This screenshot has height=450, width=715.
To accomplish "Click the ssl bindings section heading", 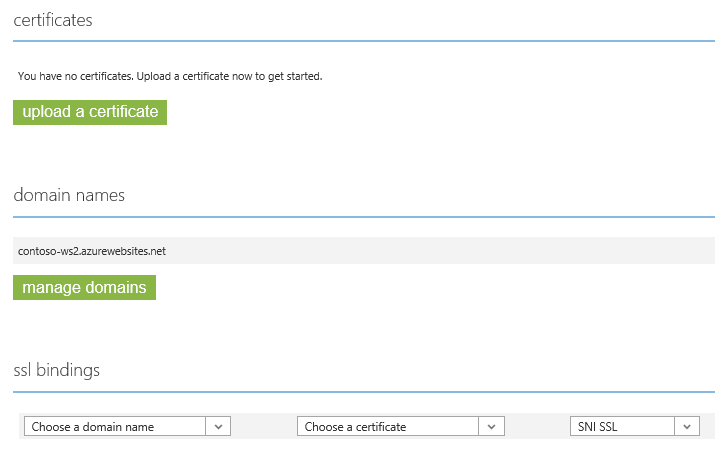I will point(57,370).
